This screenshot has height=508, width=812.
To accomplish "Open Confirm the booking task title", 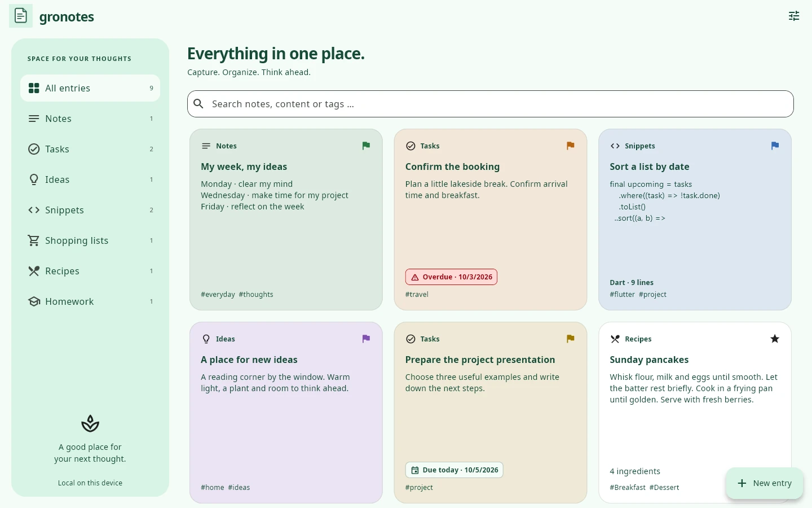I will pyautogui.click(x=453, y=167).
